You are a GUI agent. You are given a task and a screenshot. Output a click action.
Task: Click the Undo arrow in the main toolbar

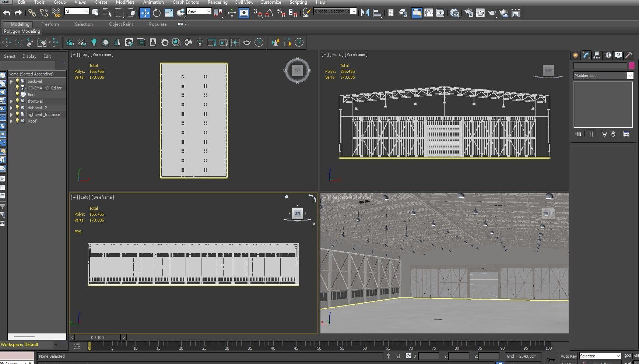tap(7, 13)
